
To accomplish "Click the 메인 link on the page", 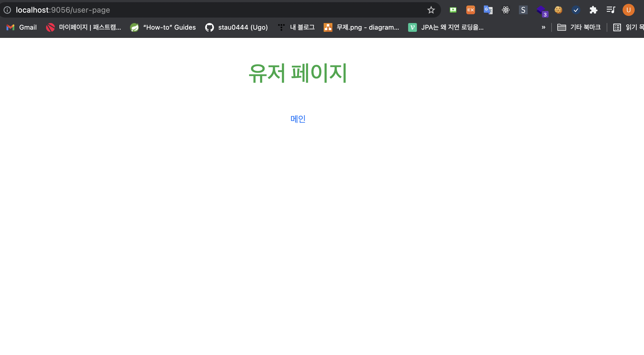I will tap(298, 119).
